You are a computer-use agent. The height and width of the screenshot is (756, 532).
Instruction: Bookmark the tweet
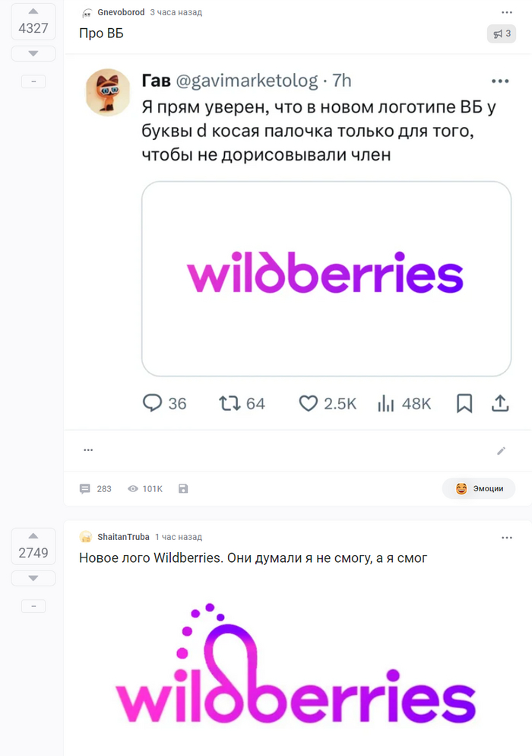point(464,403)
